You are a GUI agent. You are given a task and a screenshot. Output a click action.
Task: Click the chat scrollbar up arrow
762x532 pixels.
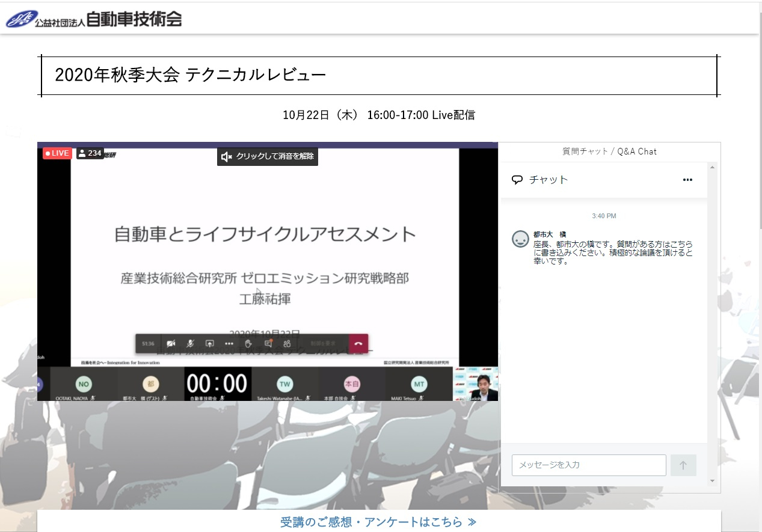713,167
